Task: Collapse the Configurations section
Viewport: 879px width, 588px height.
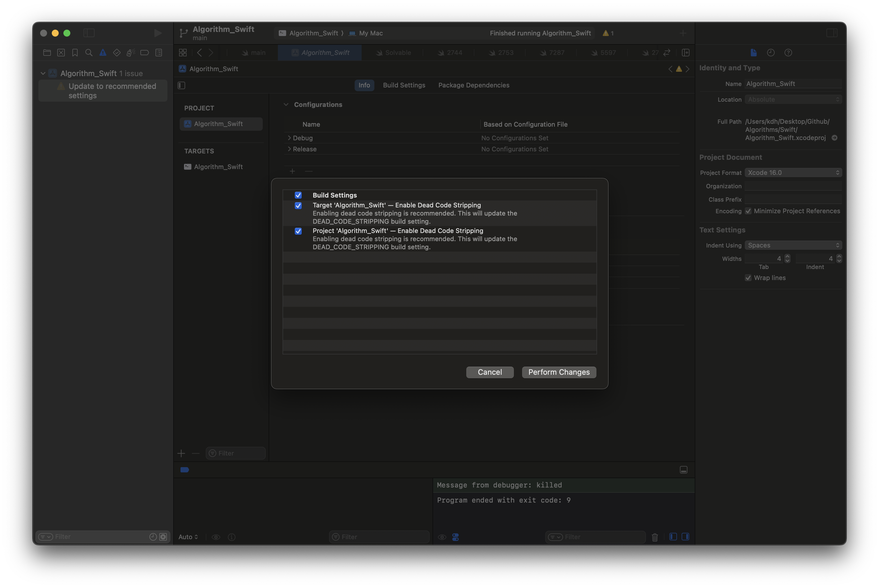Action: coord(286,105)
